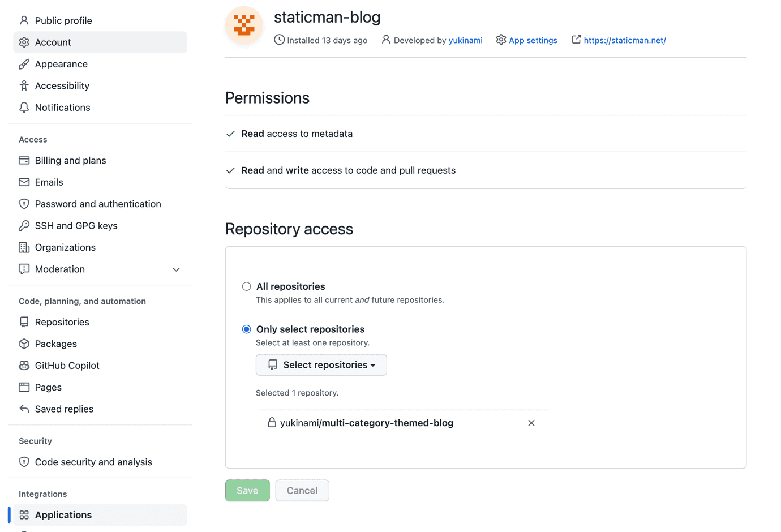Go to the Account settings page
Image resolution: width=781 pixels, height=532 pixels.
(x=53, y=42)
